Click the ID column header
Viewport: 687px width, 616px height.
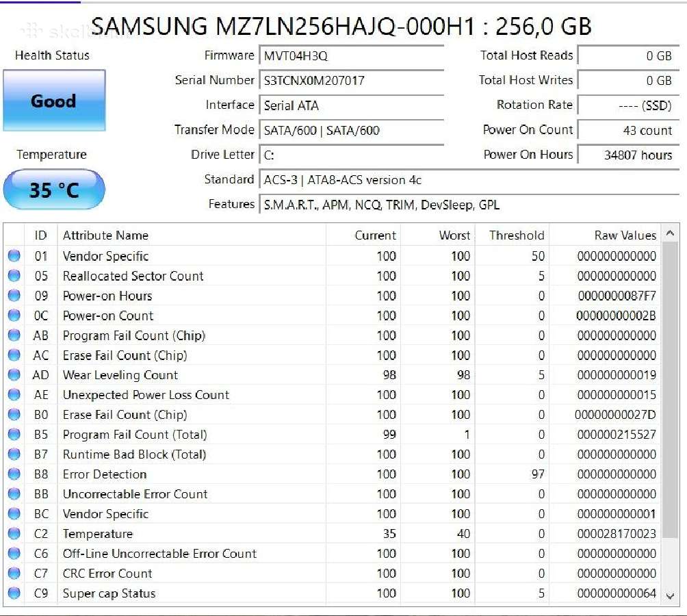[41, 235]
